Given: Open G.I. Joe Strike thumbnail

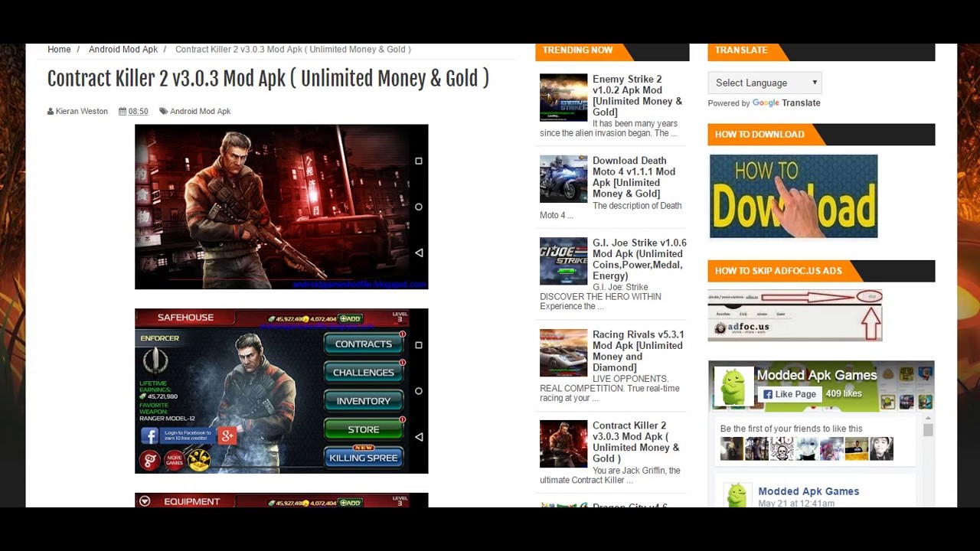Looking at the screenshot, I should coord(563,261).
